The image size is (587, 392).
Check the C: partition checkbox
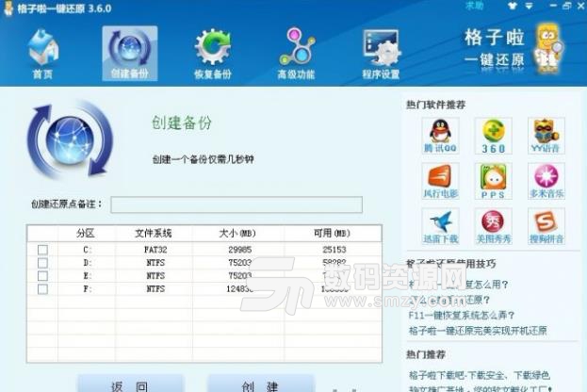[42, 250]
